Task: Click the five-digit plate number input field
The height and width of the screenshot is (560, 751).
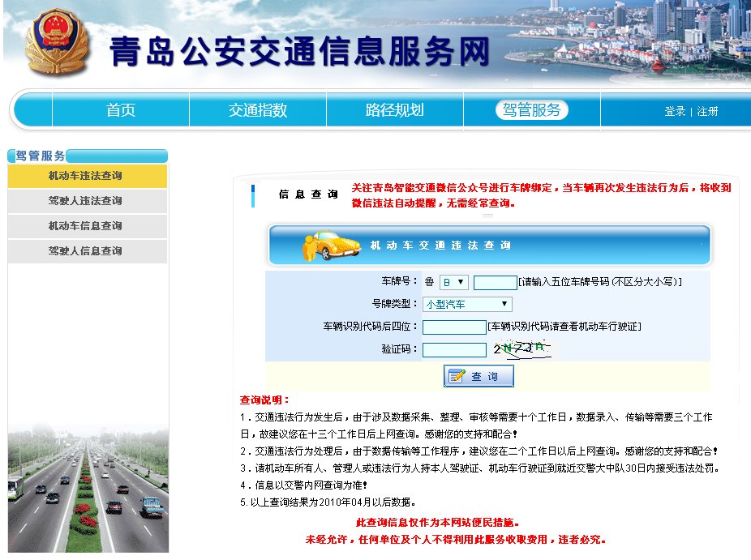Action: (x=495, y=282)
